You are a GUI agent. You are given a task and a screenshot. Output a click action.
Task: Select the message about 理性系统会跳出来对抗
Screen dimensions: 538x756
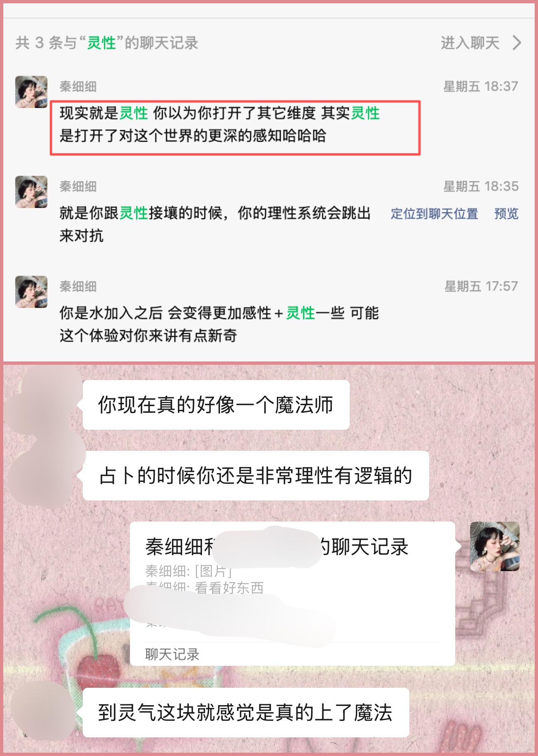coord(215,224)
